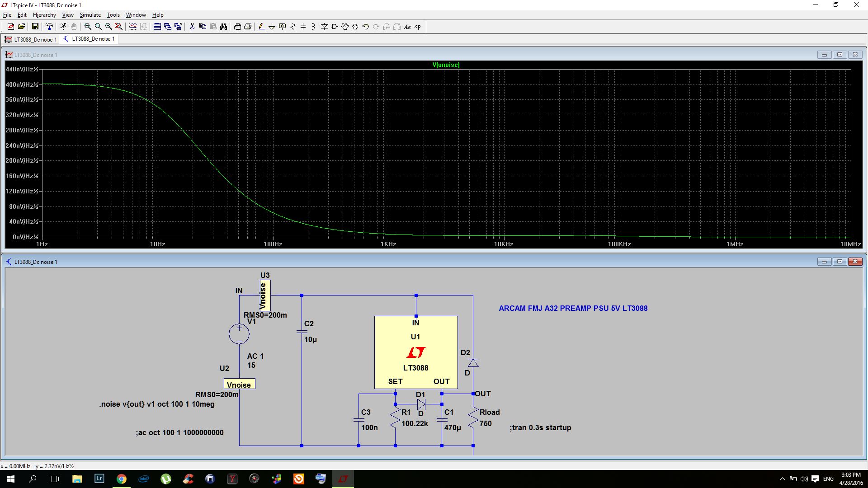The height and width of the screenshot is (488, 868).
Task: Click the Cut scissors icon
Action: (192, 27)
